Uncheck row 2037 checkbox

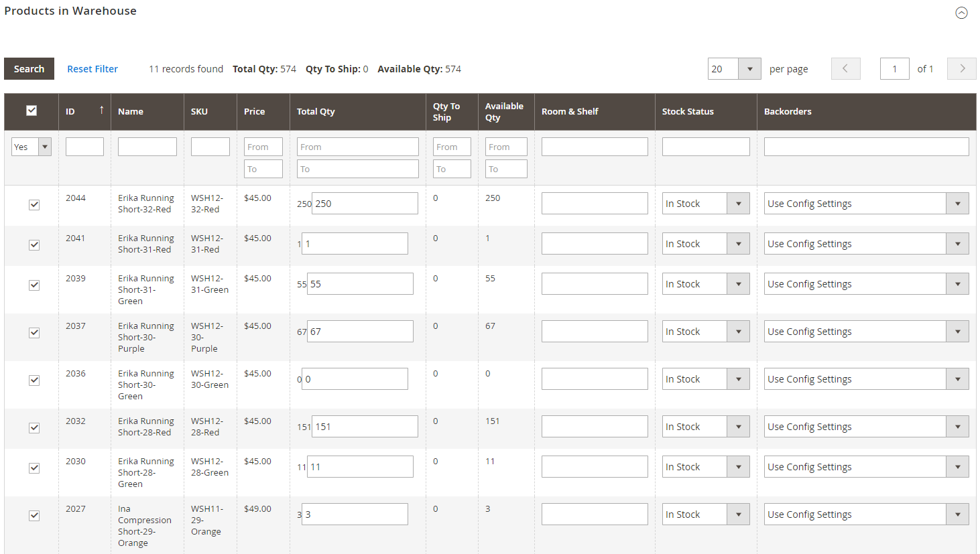point(34,332)
